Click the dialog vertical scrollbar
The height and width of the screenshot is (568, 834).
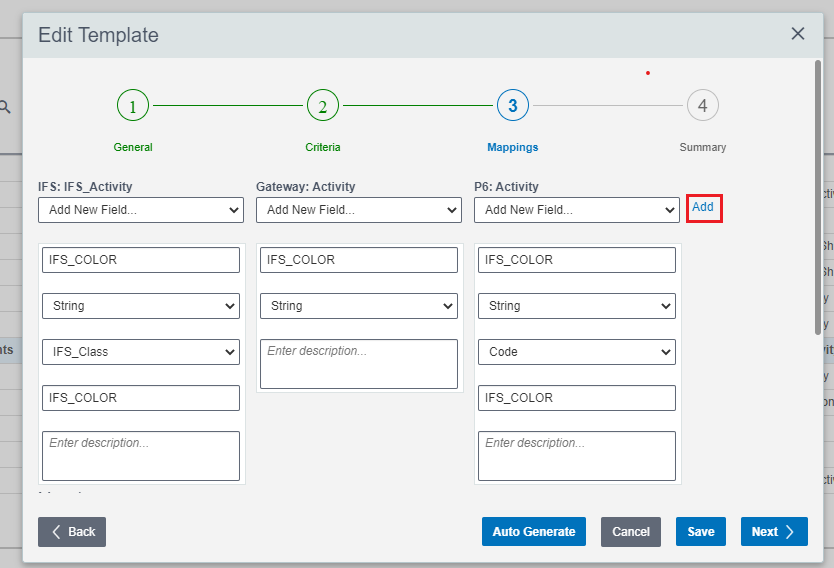(x=817, y=200)
